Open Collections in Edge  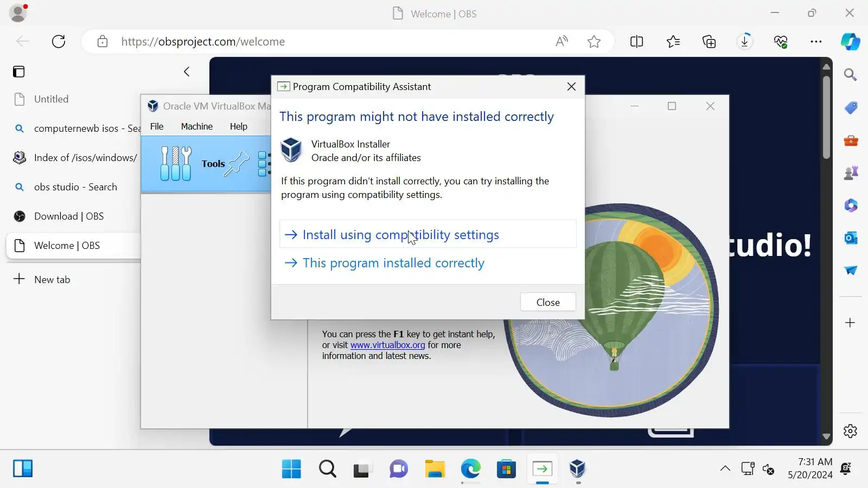pos(709,42)
